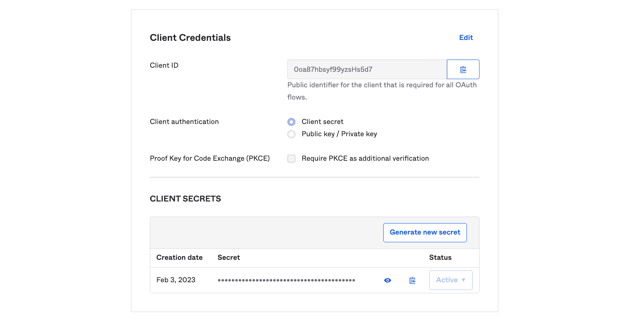
Task: Click the masked secret dots
Action: pos(286,280)
